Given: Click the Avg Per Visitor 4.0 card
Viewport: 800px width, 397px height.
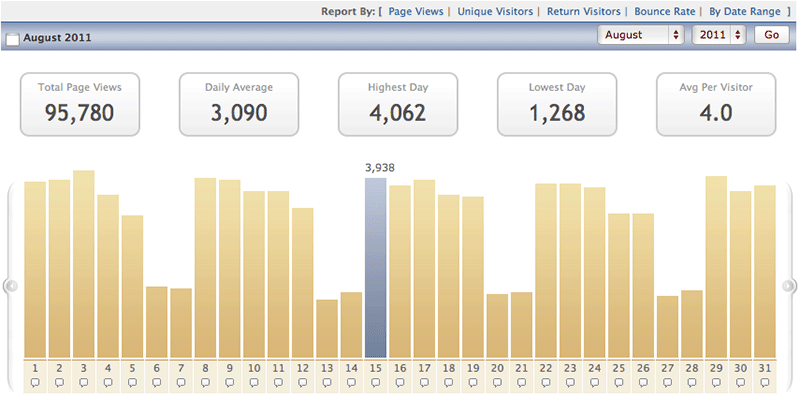Looking at the screenshot, I should (x=716, y=105).
